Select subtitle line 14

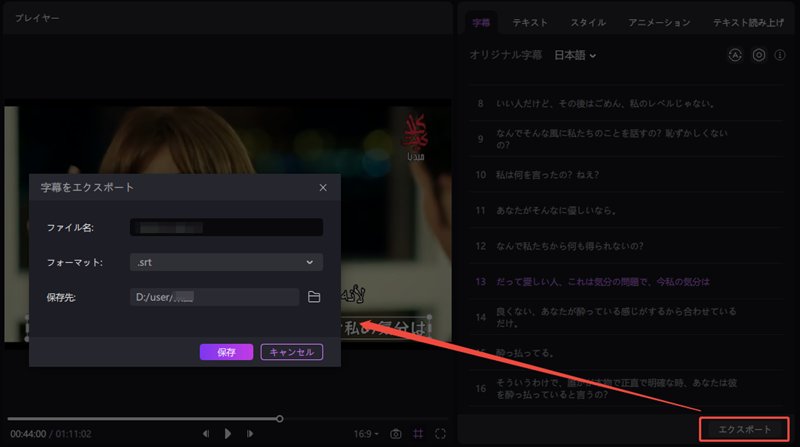pos(627,317)
